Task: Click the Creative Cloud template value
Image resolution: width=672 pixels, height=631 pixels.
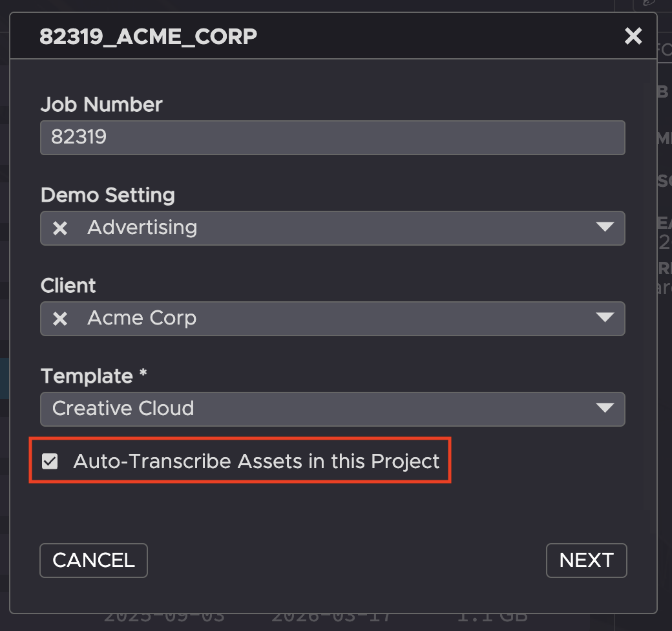Action: [x=123, y=409]
